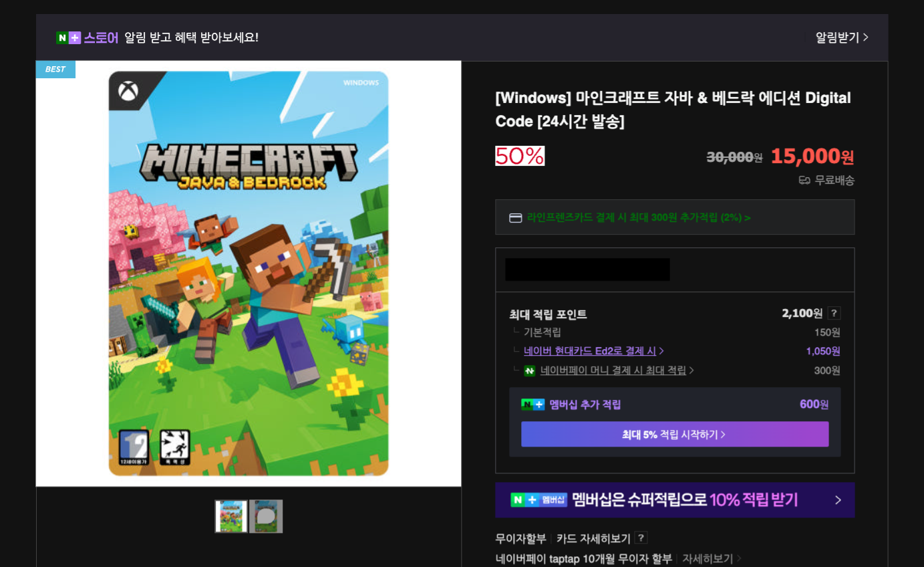Screen dimensions: 924x567
Task: Open the 멤버십 슈퍼적립 10% banner
Action: pos(674,500)
